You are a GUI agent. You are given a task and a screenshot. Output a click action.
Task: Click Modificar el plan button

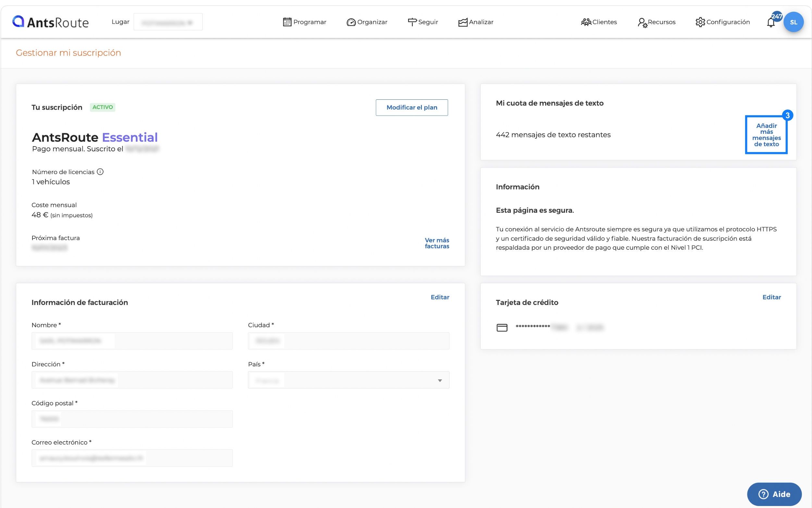coord(412,108)
